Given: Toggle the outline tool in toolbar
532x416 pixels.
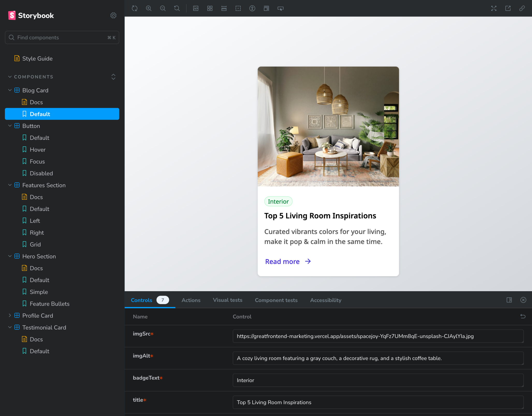Looking at the screenshot, I should (238, 8).
